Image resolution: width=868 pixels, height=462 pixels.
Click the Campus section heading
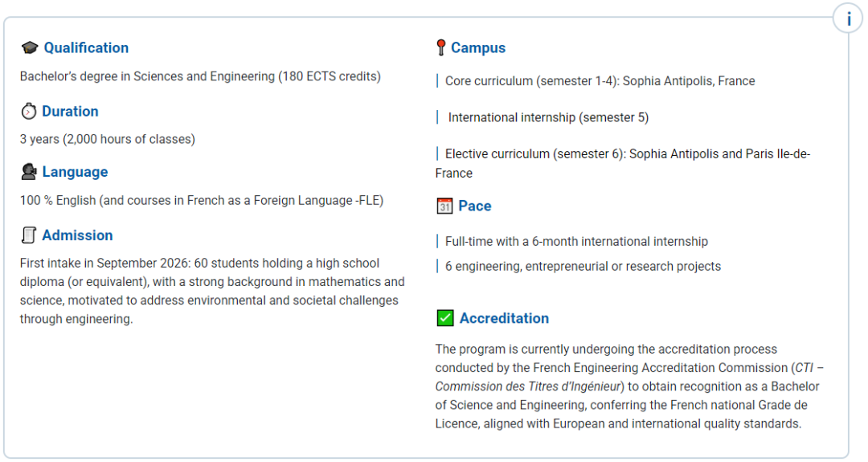click(x=478, y=48)
